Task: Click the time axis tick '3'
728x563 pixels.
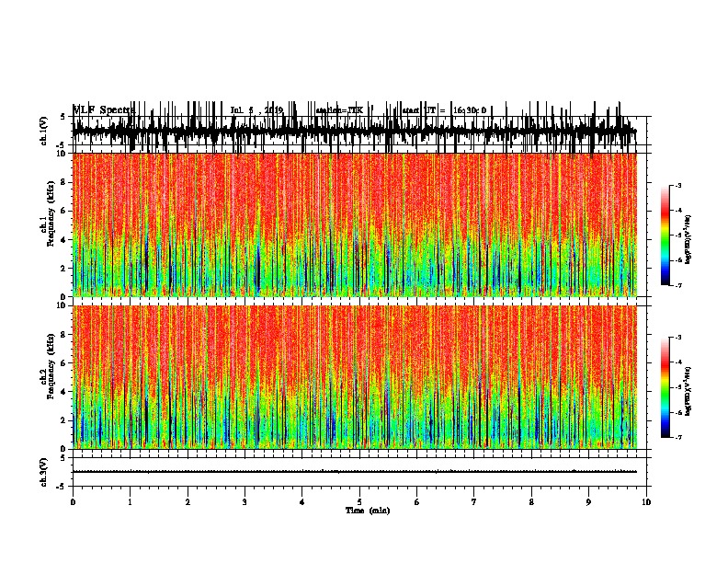Action: click(x=245, y=502)
